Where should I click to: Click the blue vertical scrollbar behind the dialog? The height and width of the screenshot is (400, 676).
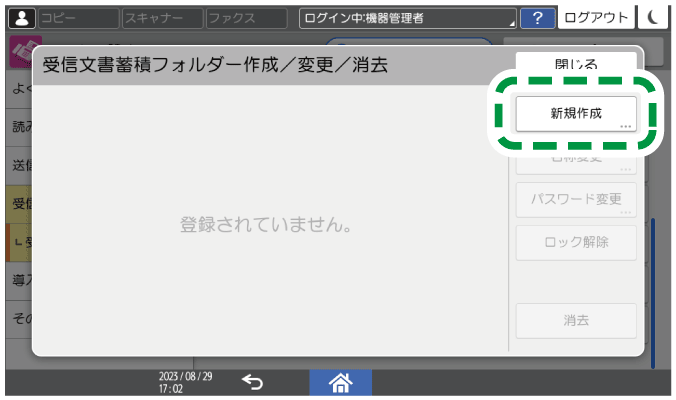pyautogui.click(x=653, y=293)
